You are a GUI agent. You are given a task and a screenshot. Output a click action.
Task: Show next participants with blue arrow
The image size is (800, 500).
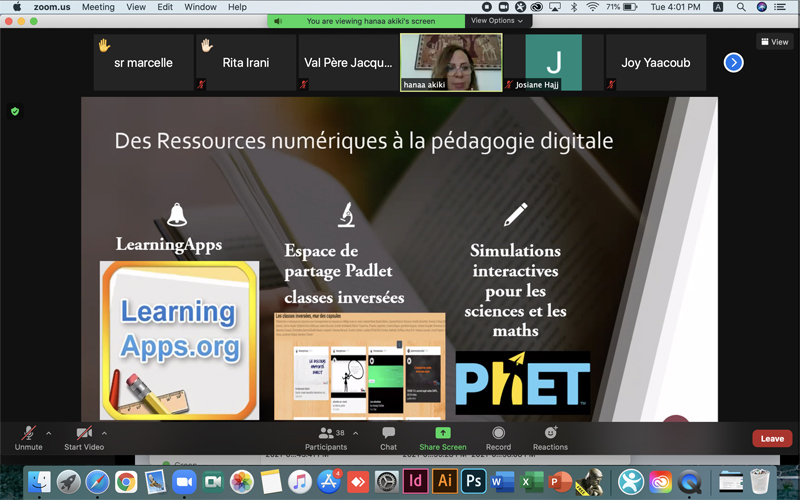[x=733, y=63]
